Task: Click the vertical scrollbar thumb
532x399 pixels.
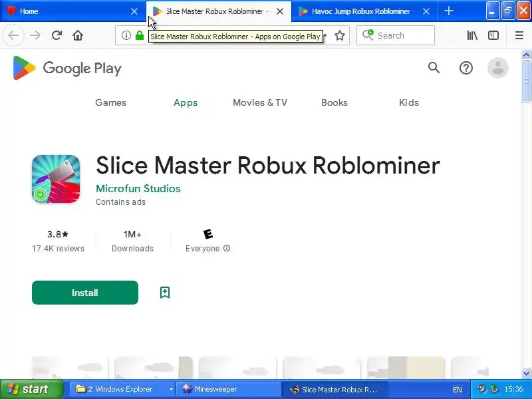Action: click(526, 80)
